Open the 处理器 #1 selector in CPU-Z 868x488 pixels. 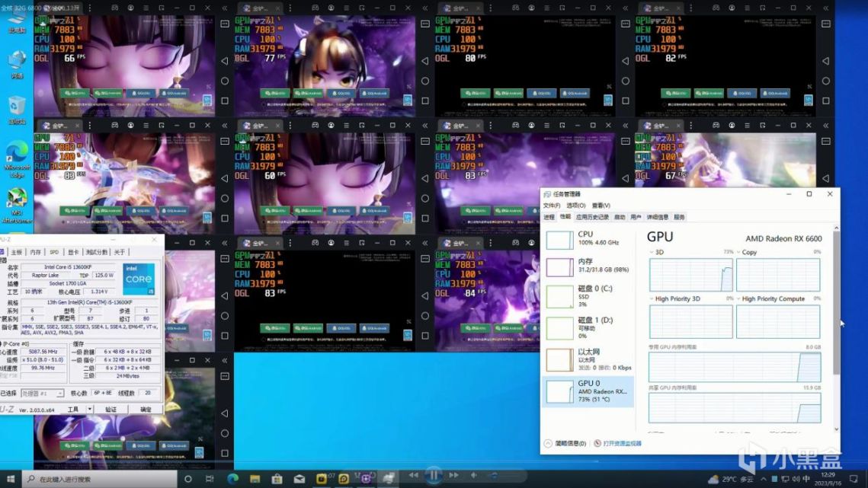tap(43, 394)
